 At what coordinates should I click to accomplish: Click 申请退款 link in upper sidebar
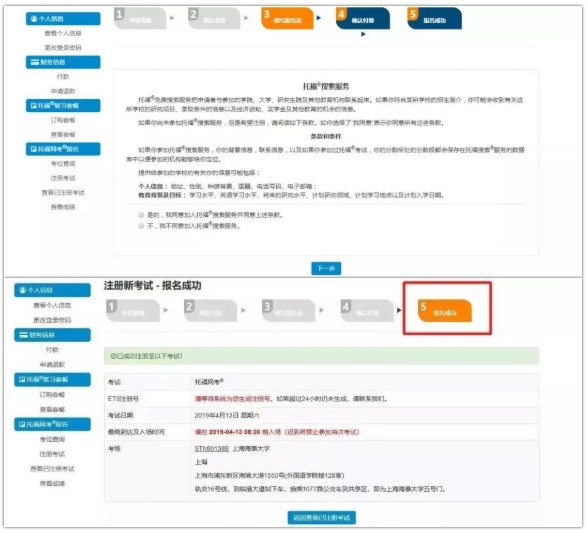click(63, 91)
